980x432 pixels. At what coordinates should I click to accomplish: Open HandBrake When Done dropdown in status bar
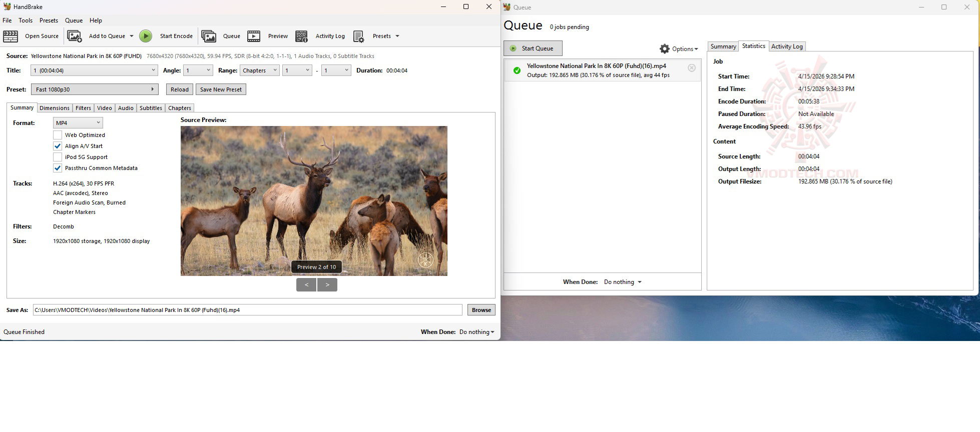[477, 332]
